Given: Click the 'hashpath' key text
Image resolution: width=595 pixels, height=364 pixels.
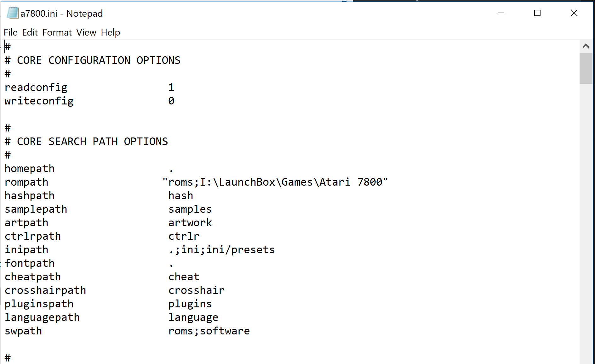Looking at the screenshot, I should tap(30, 196).
